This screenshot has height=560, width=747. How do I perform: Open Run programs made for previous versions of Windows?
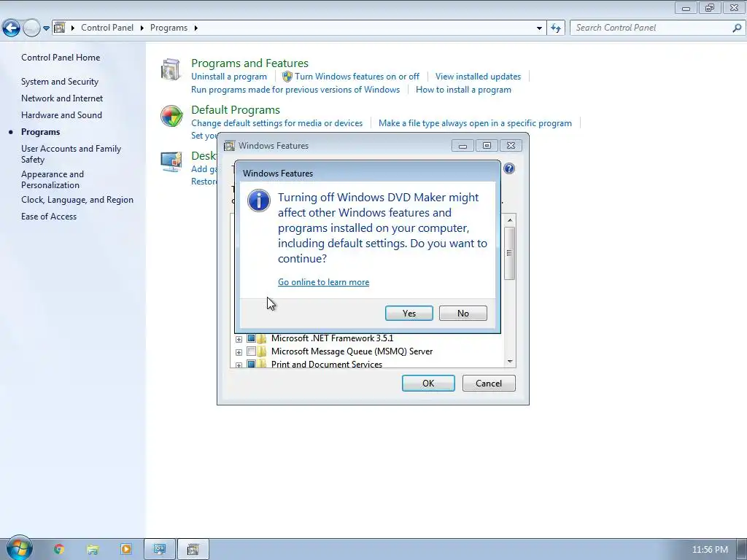pyautogui.click(x=295, y=90)
